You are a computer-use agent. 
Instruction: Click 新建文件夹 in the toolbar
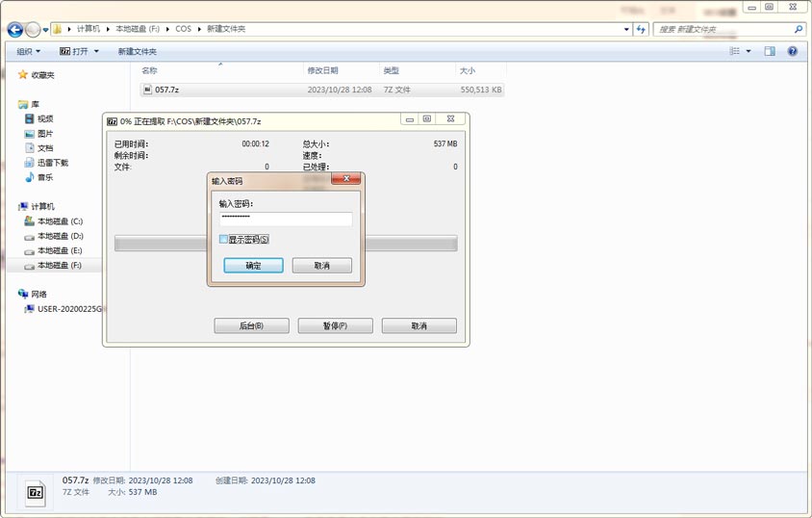point(137,51)
